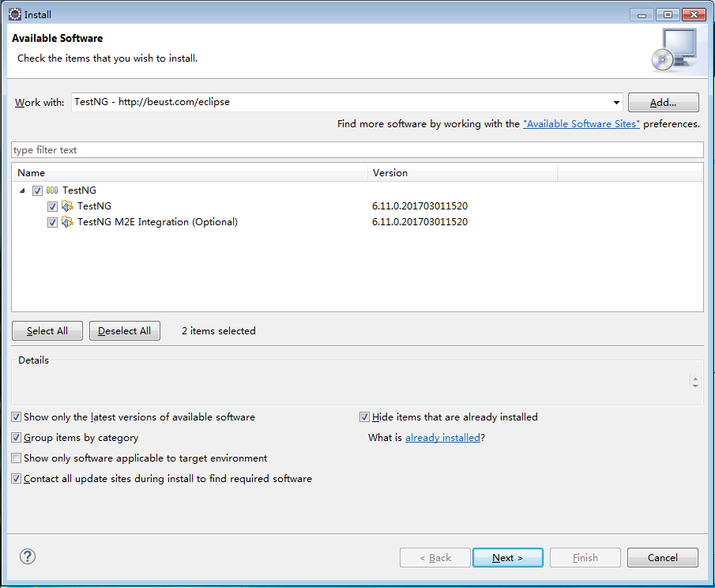Click the already installed link
The width and height of the screenshot is (715, 588).
tap(442, 438)
